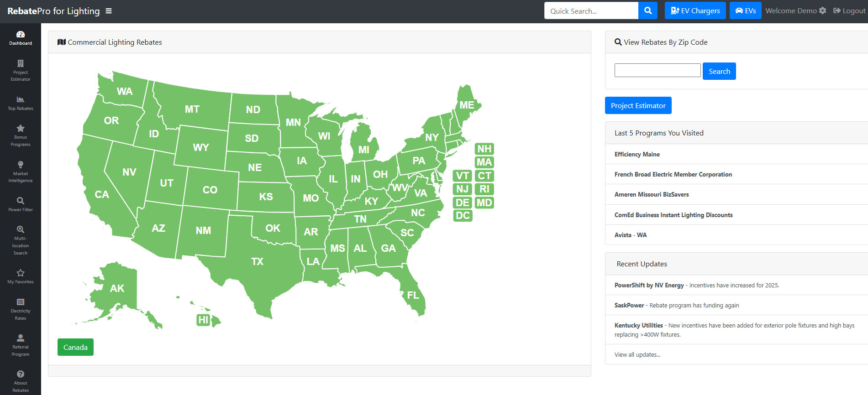The image size is (868, 395).
Task: Click the hamburger menu toggle icon
Action: 109,11
